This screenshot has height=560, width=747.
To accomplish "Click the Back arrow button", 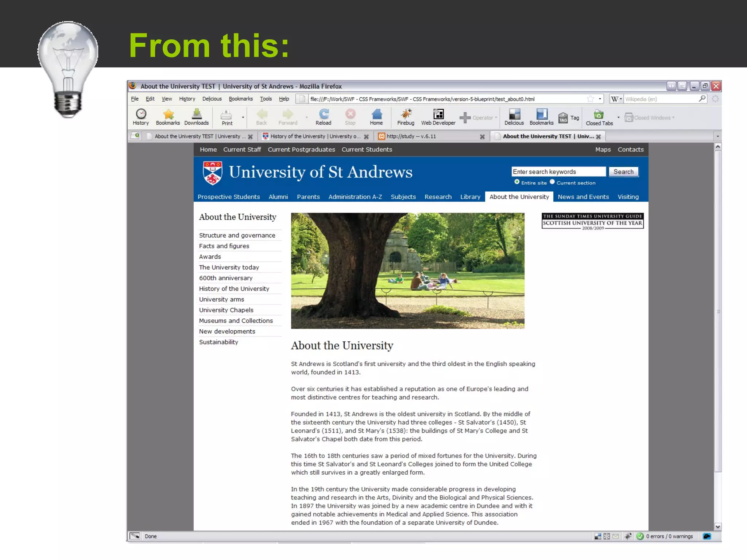I will click(262, 117).
